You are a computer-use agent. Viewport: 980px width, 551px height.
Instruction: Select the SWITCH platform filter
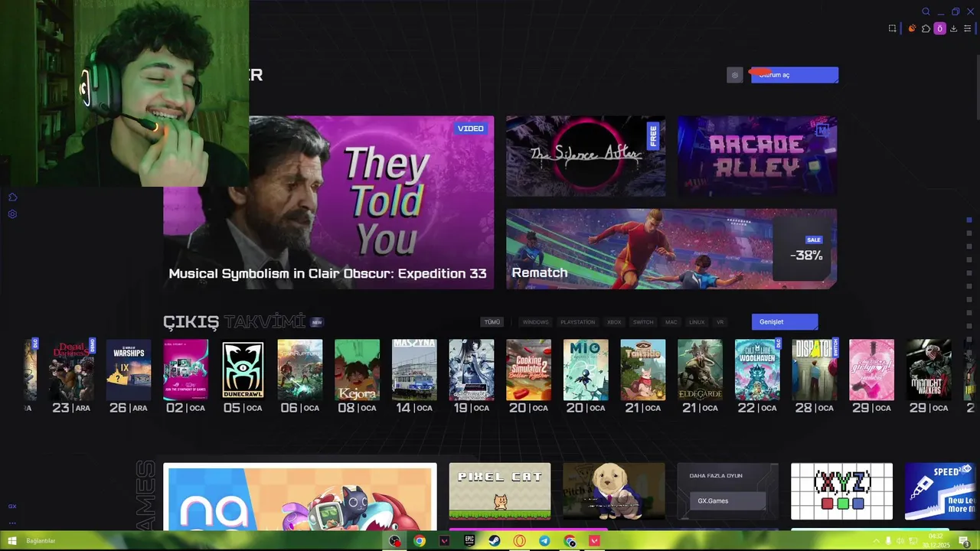point(643,322)
